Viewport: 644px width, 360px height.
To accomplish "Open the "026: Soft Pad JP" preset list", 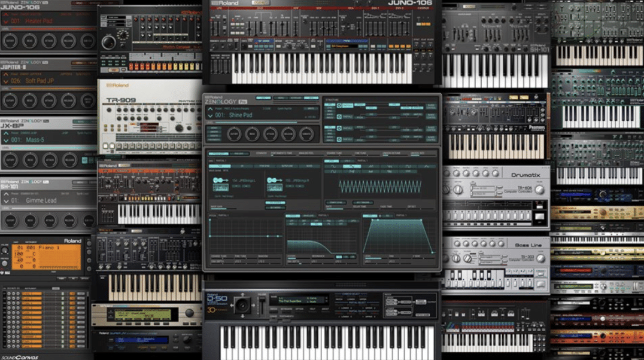I will click(32, 81).
